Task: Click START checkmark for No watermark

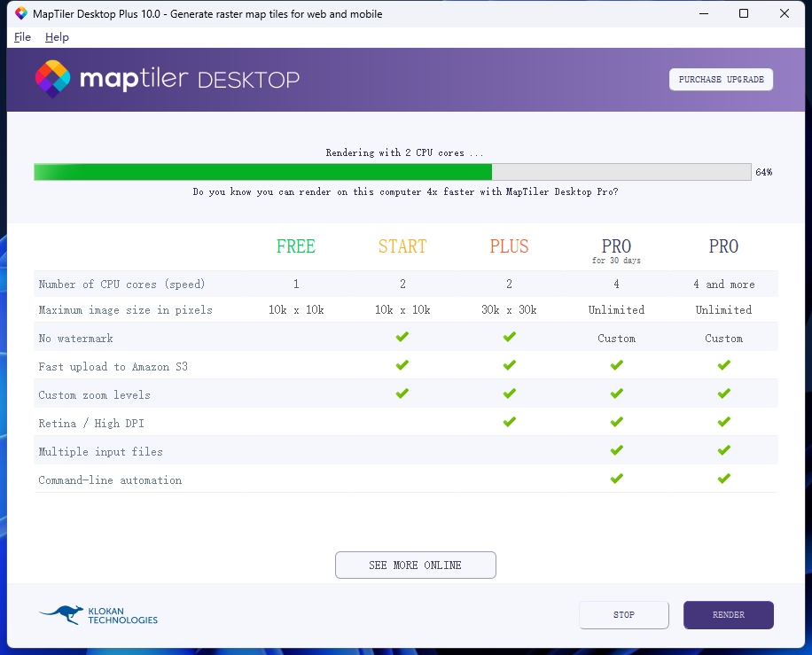Action: [402, 337]
